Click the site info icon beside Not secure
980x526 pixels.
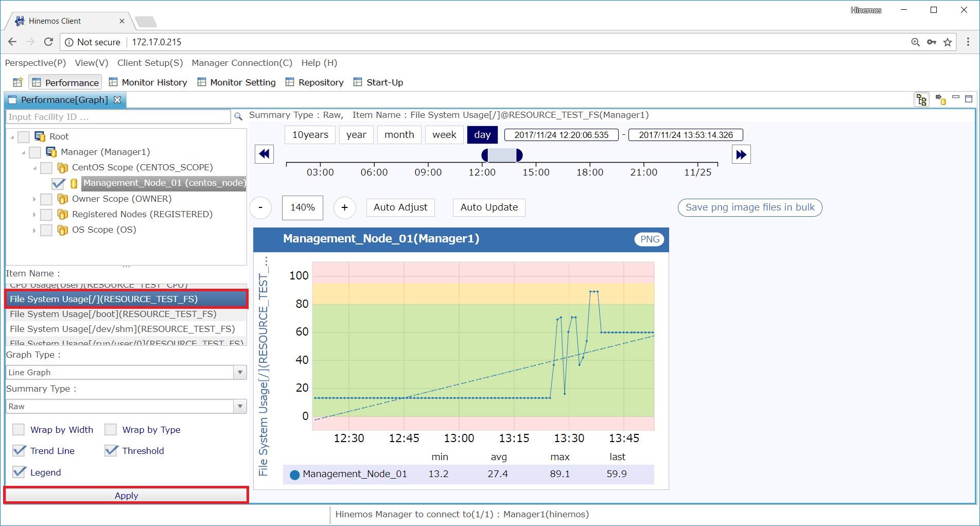[x=69, y=42]
